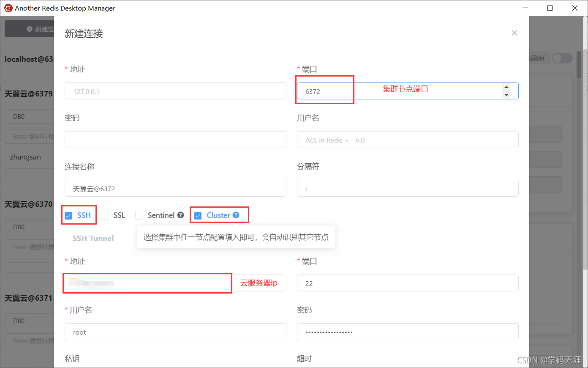
Task: Open DB0 dropdown under 天翼云@6370
Action: (x=30, y=227)
